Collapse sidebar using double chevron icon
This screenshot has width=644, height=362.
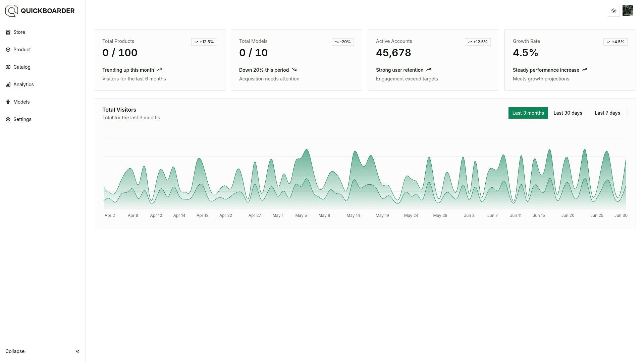[x=77, y=351]
